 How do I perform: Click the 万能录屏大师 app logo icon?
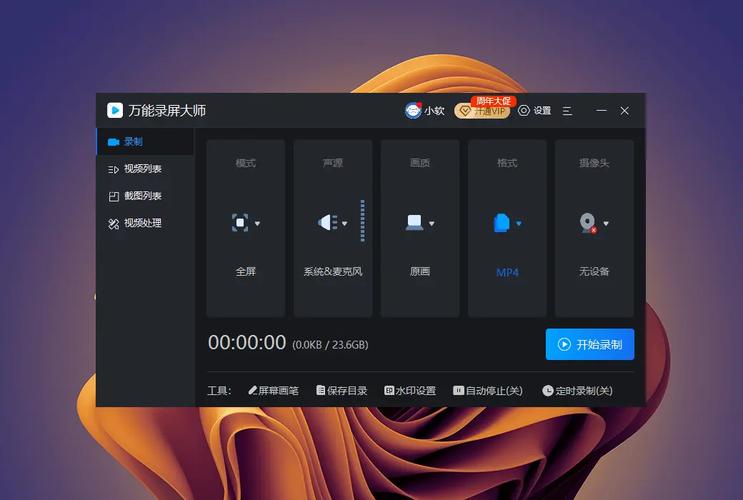tap(115, 111)
